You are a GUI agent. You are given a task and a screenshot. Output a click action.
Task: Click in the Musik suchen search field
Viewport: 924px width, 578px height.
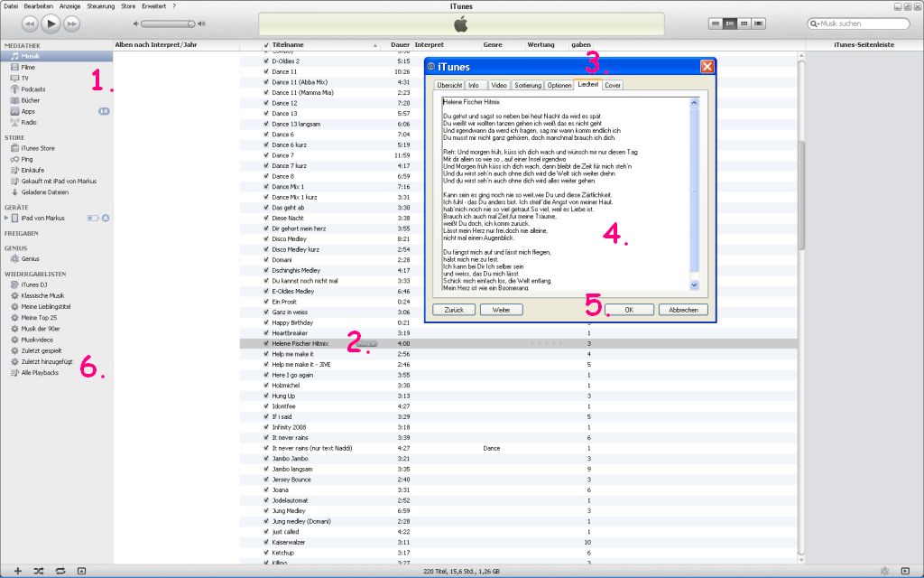click(x=859, y=23)
